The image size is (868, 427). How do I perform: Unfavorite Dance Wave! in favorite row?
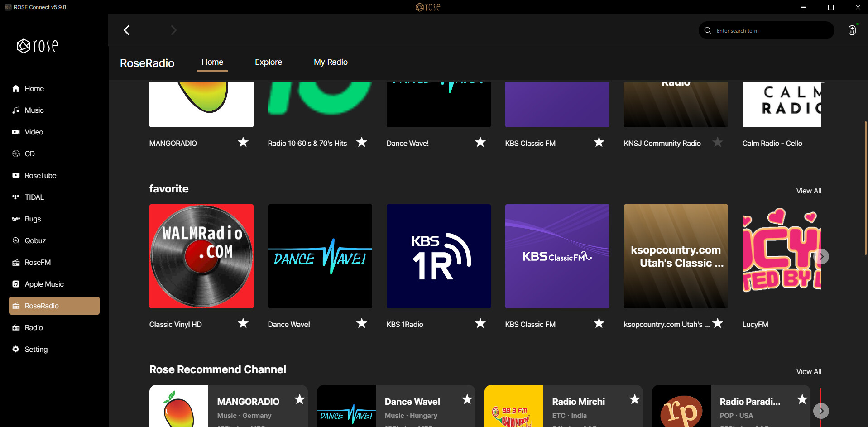click(362, 323)
